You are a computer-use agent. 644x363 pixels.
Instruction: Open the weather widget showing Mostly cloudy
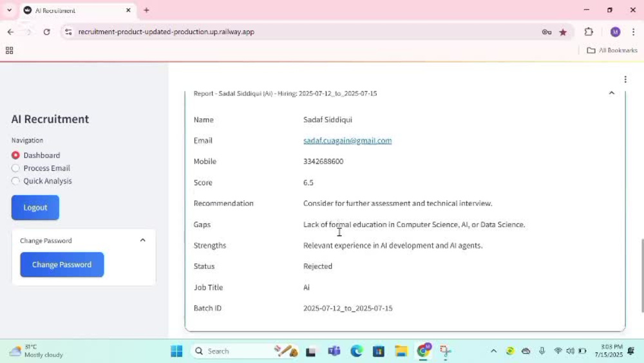pyautogui.click(x=36, y=351)
